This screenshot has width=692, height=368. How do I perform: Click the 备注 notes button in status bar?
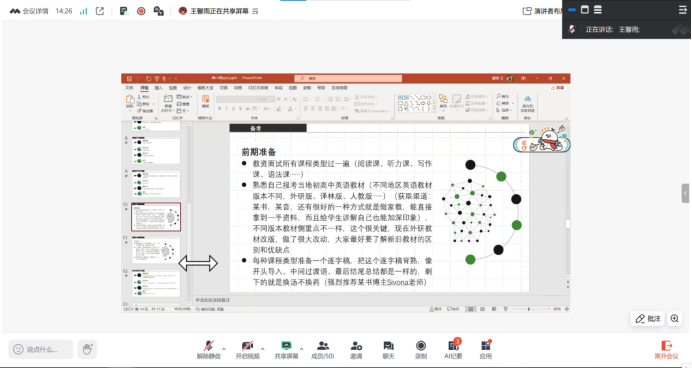point(435,309)
